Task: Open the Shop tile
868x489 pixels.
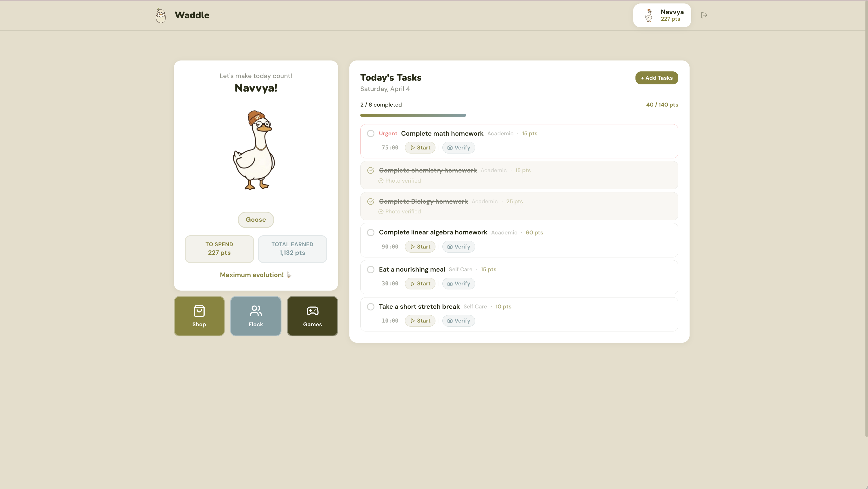Action: click(199, 316)
